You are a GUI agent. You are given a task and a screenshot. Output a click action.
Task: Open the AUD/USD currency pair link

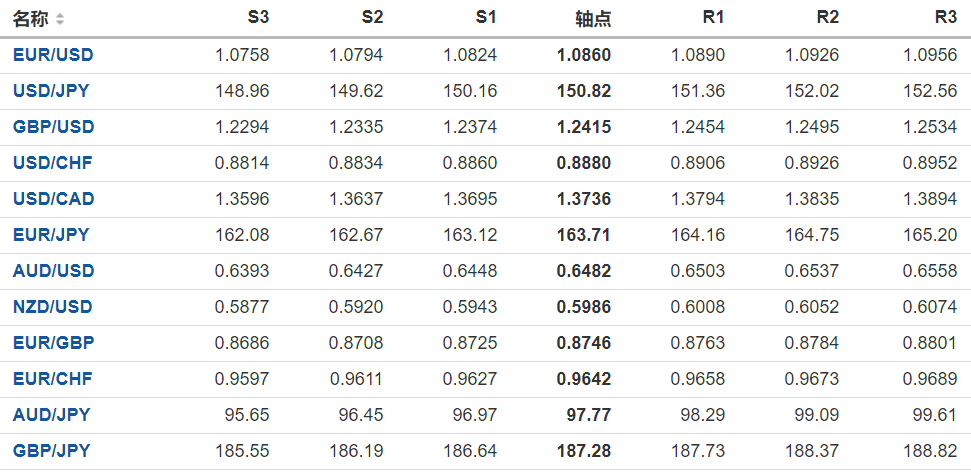point(53,271)
